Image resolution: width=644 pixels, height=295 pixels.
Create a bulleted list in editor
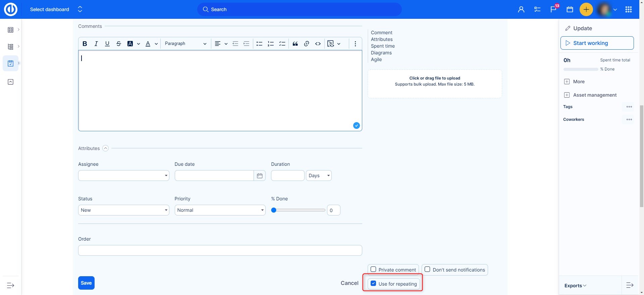click(259, 44)
